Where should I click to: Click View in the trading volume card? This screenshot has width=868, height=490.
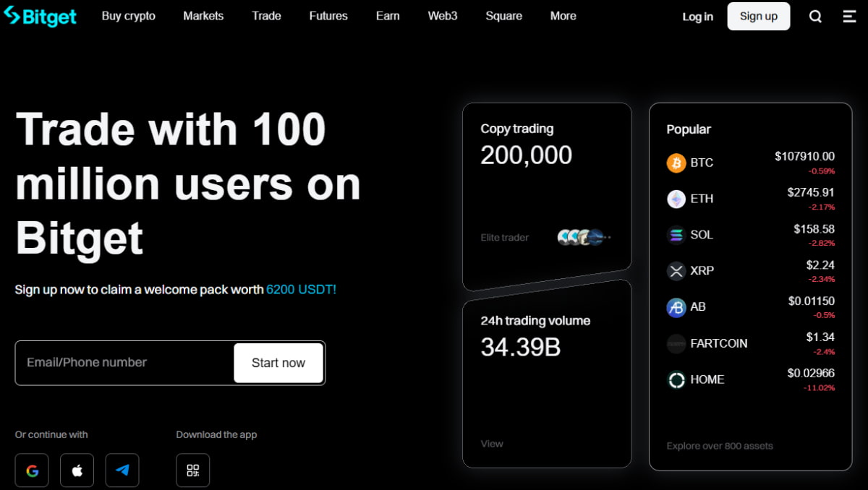492,444
